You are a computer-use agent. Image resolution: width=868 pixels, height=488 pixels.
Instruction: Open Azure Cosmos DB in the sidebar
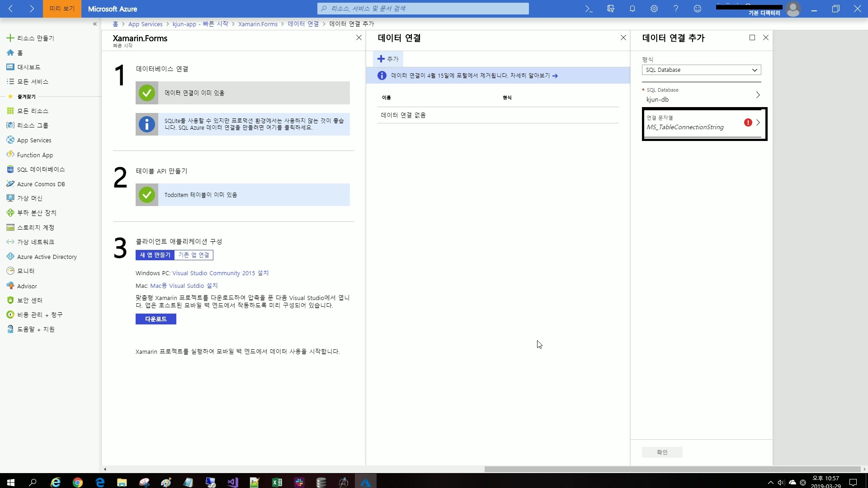pos(41,184)
